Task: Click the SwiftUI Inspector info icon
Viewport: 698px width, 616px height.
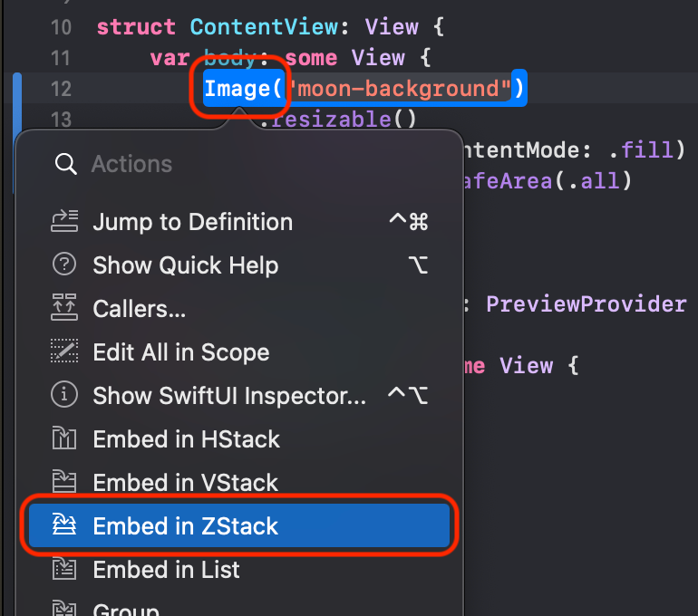Action: click(64, 394)
